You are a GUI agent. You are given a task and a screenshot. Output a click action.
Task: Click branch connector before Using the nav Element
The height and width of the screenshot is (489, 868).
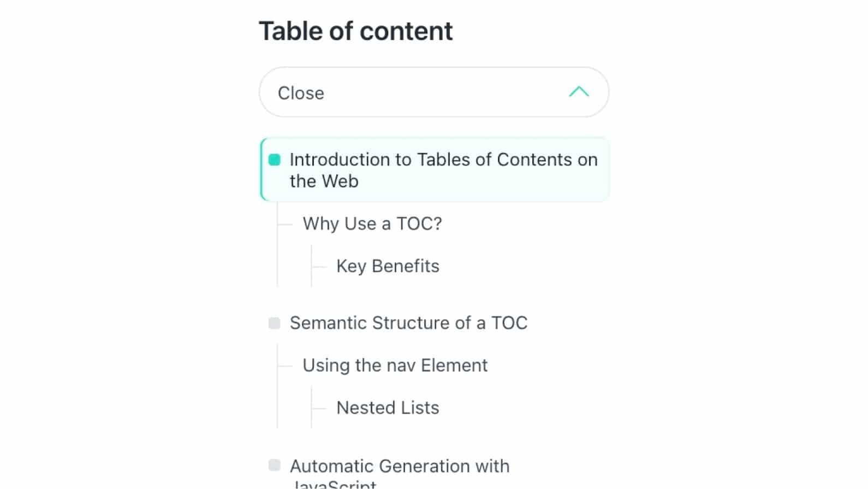pos(285,366)
